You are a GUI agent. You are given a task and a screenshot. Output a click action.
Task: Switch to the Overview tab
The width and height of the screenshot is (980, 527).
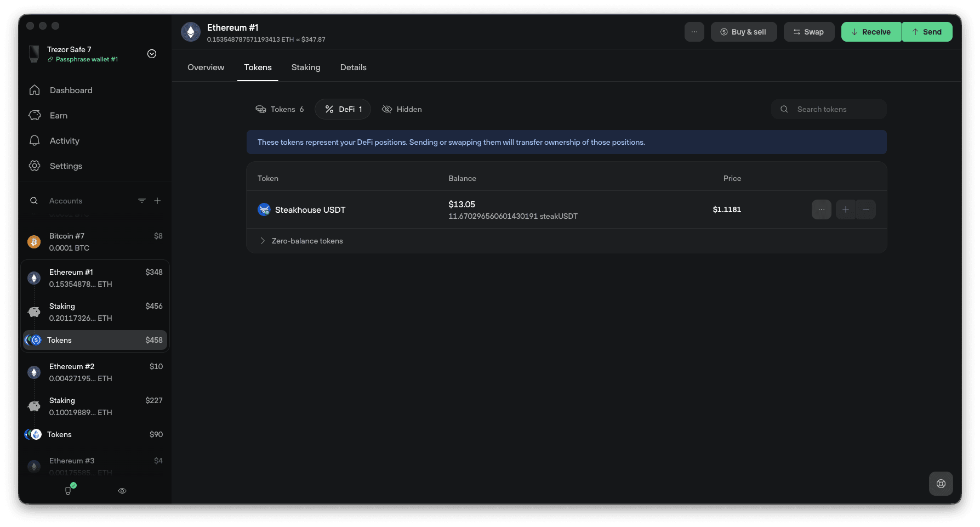[206, 67]
